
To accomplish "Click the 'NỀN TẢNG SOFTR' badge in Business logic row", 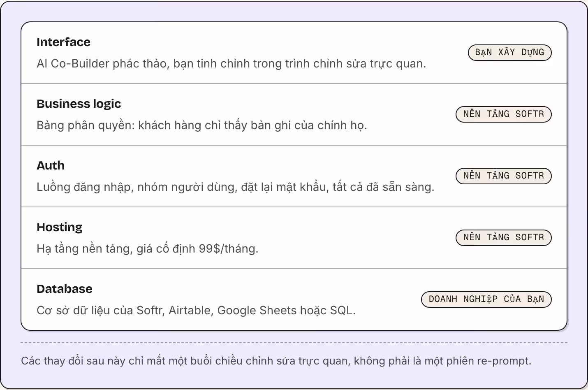I will pos(504,114).
